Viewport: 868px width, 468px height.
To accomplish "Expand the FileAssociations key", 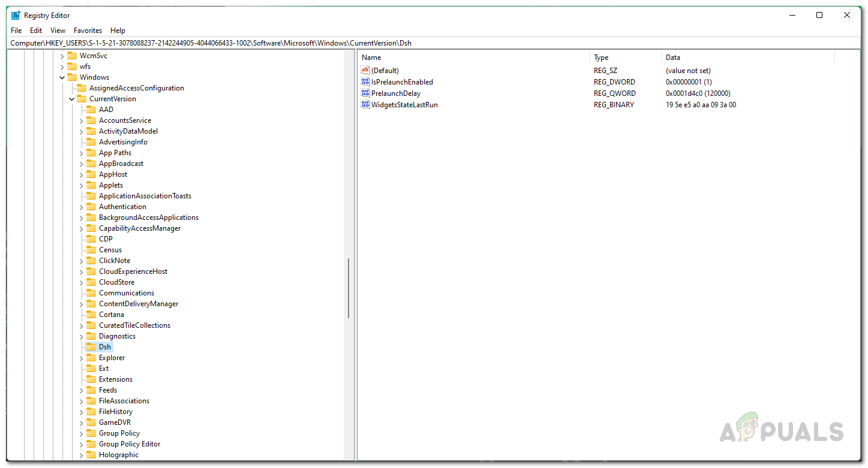I will click(x=81, y=401).
